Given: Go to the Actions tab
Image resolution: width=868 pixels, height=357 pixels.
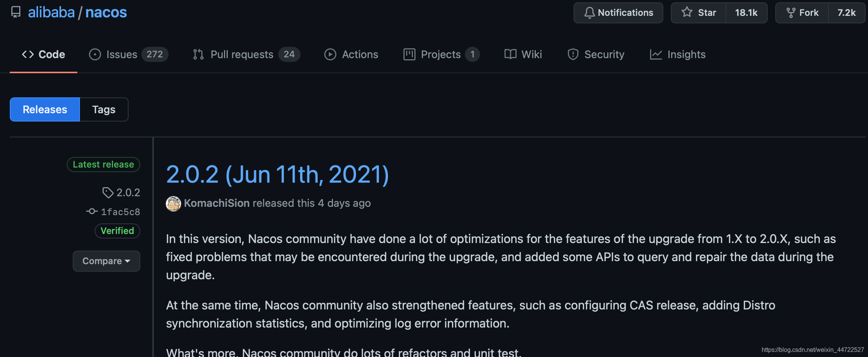Looking at the screenshot, I should click(351, 54).
